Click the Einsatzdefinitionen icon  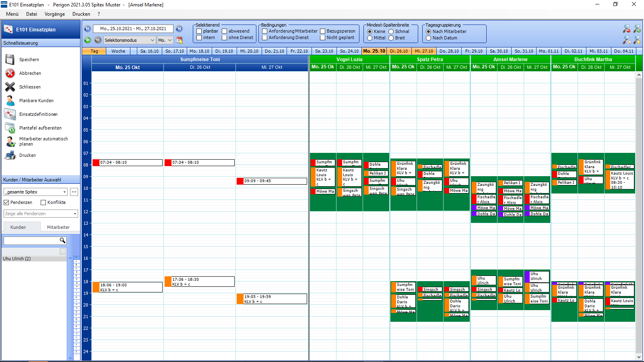point(10,114)
